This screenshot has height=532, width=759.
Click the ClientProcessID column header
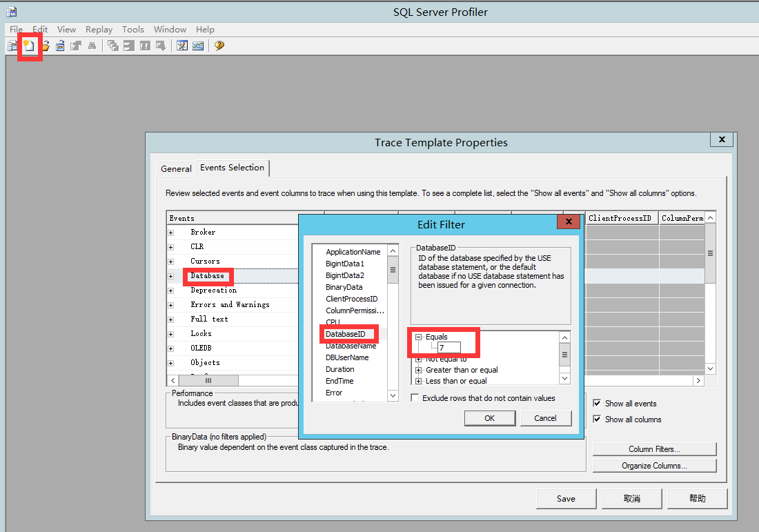622,218
